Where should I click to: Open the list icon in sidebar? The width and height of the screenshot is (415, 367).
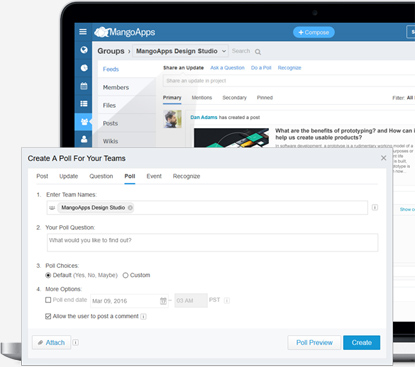84,104
